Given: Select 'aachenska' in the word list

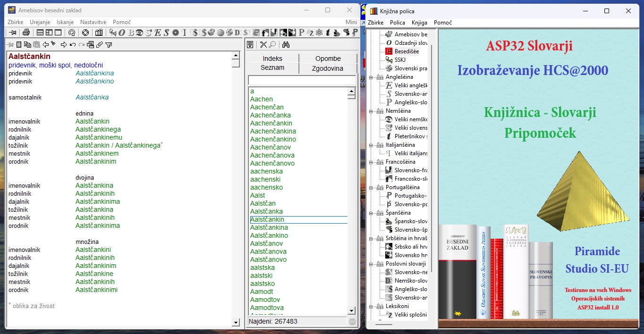Looking at the screenshot, I should (266, 171).
